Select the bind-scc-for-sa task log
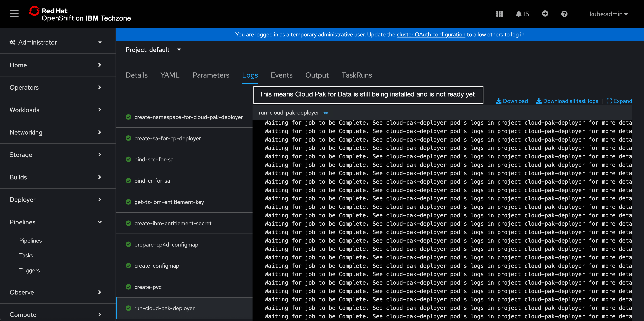This screenshot has width=644, height=321. click(x=154, y=159)
